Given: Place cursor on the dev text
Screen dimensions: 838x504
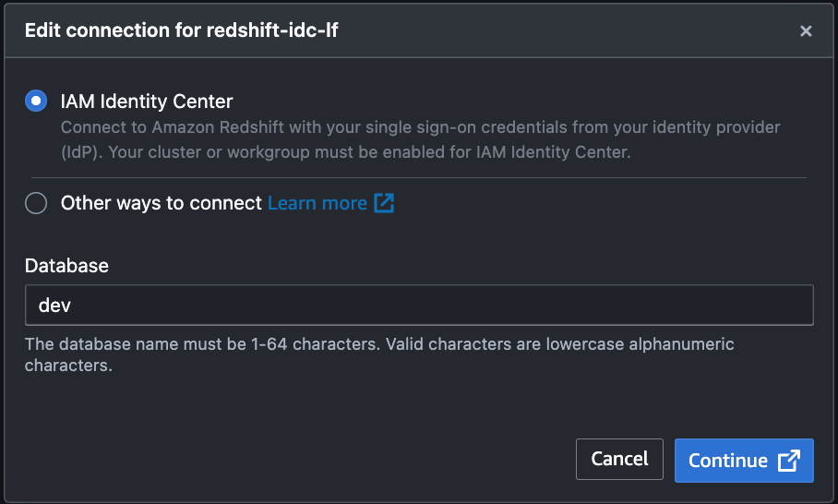Looking at the screenshot, I should pyautogui.click(x=54, y=305).
